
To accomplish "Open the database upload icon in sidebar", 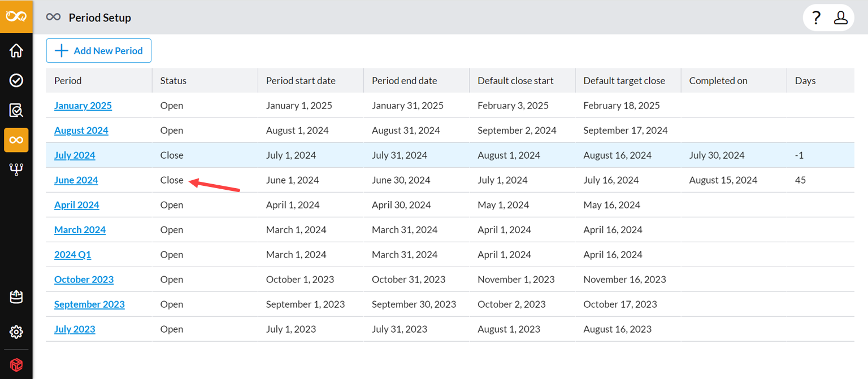I will tap(16, 297).
